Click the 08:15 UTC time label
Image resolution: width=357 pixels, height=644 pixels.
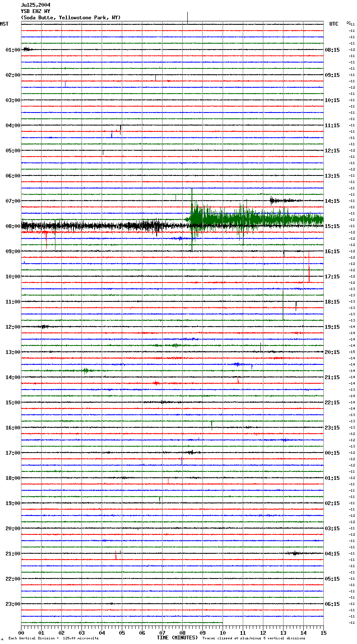click(332, 50)
